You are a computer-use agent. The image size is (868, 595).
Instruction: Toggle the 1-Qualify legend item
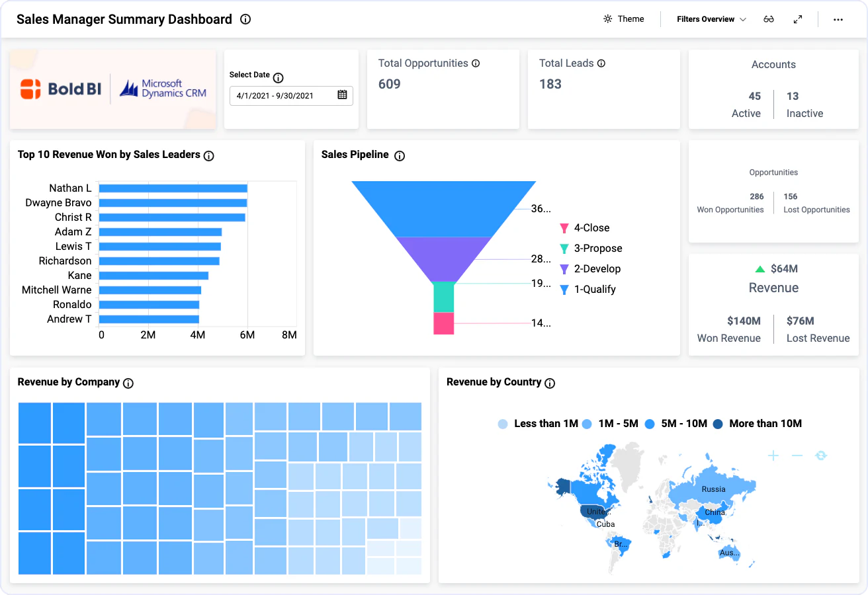coord(587,290)
